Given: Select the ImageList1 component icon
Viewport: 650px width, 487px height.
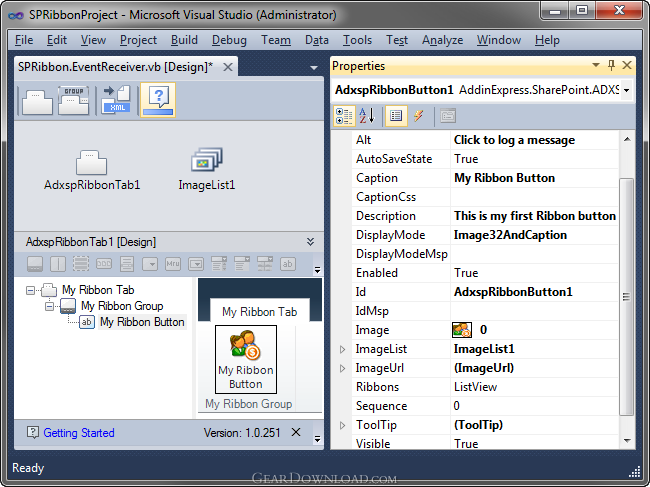Looking at the screenshot, I should 206,160.
